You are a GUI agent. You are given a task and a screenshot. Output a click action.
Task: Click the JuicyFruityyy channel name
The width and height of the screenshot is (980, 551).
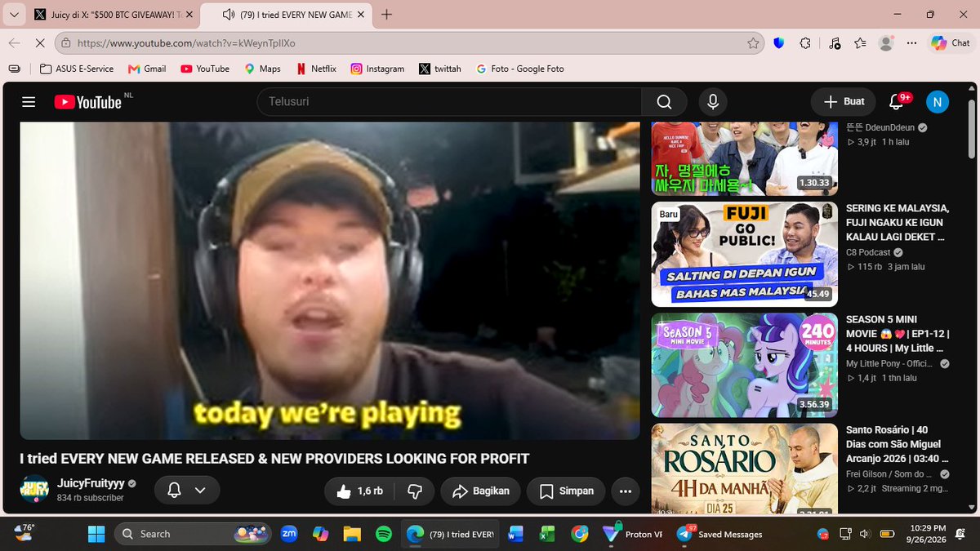click(x=89, y=483)
